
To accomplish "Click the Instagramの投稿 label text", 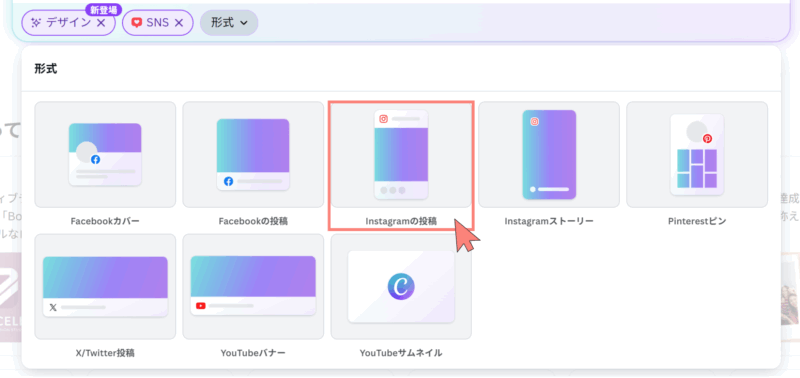I will tap(401, 221).
